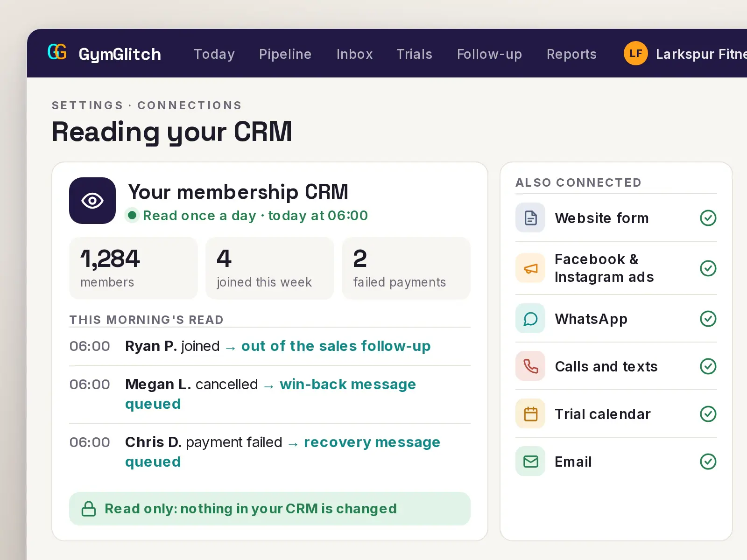Click the WhatsApp chat bubble icon
Screen dimensions: 747x560
(530, 318)
